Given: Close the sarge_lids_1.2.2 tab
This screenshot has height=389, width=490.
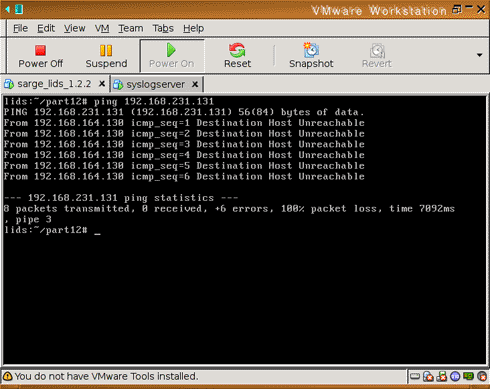Looking at the screenshot, I should pos(102,84).
